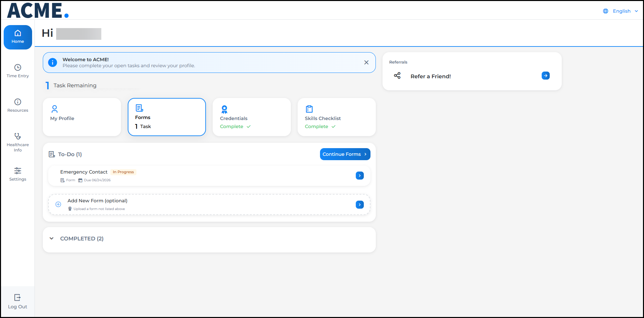
Task: Click the Credentials Complete checkmark
Action: 248,126
